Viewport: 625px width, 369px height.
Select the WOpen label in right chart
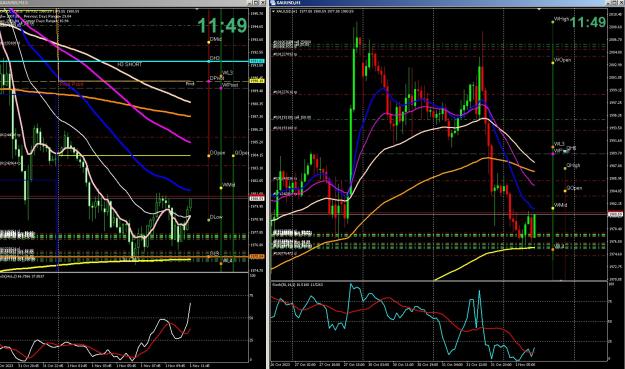click(x=562, y=60)
